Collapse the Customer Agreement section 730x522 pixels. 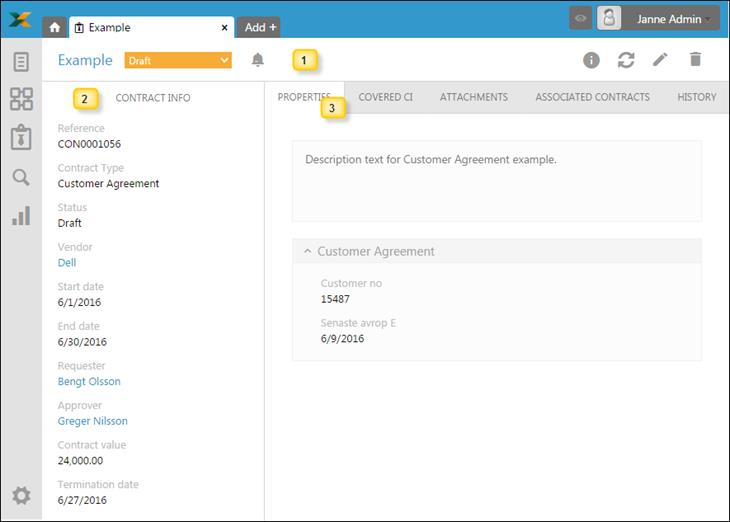pos(308,252)
